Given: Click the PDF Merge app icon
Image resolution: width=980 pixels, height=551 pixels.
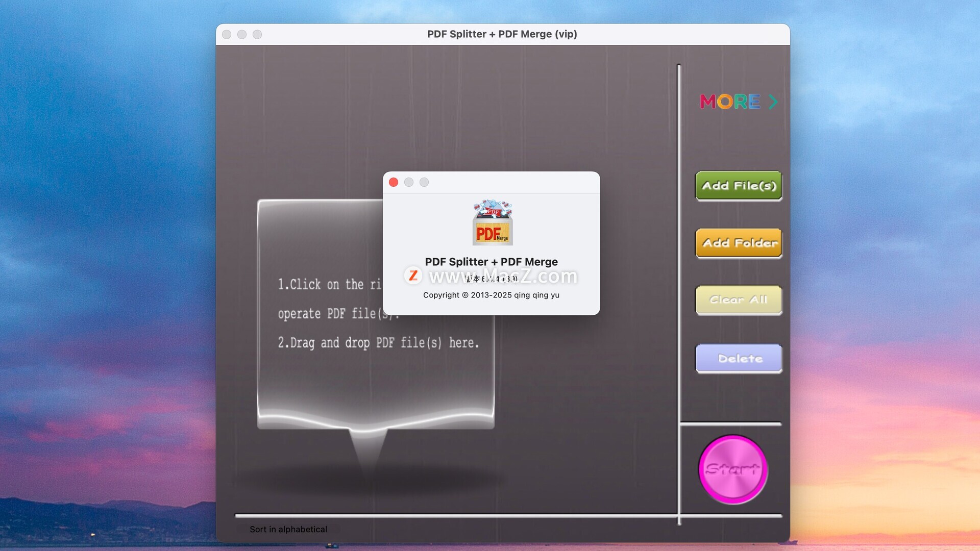Looking at the screenshot, I should click(492, 223).
